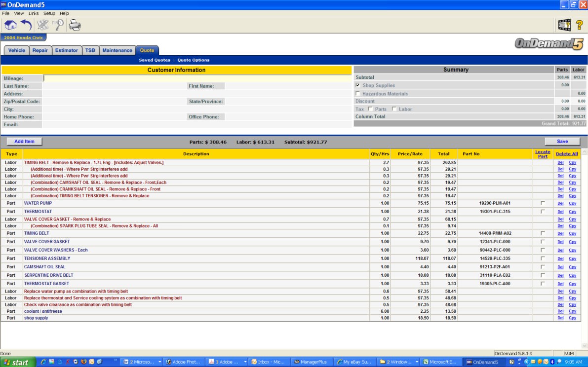Click the Print icon in the toolbar
This screenshot has height=367, width=588.
[x=75, y=25]
